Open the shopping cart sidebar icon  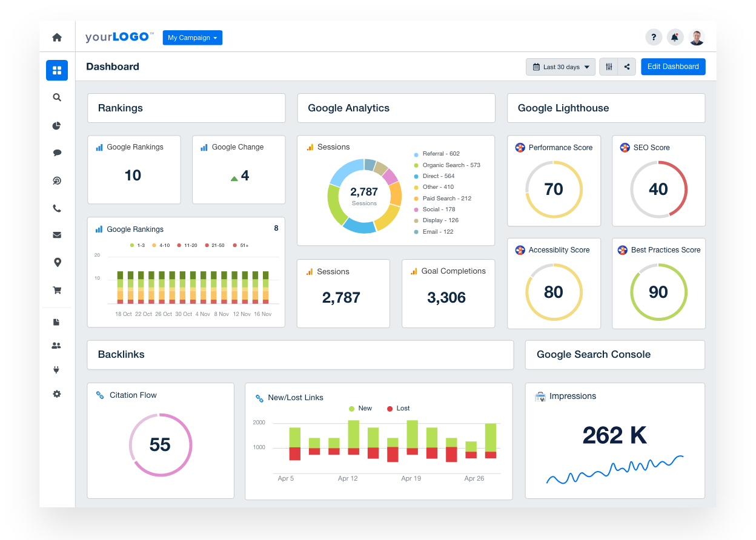pos(57,290)
